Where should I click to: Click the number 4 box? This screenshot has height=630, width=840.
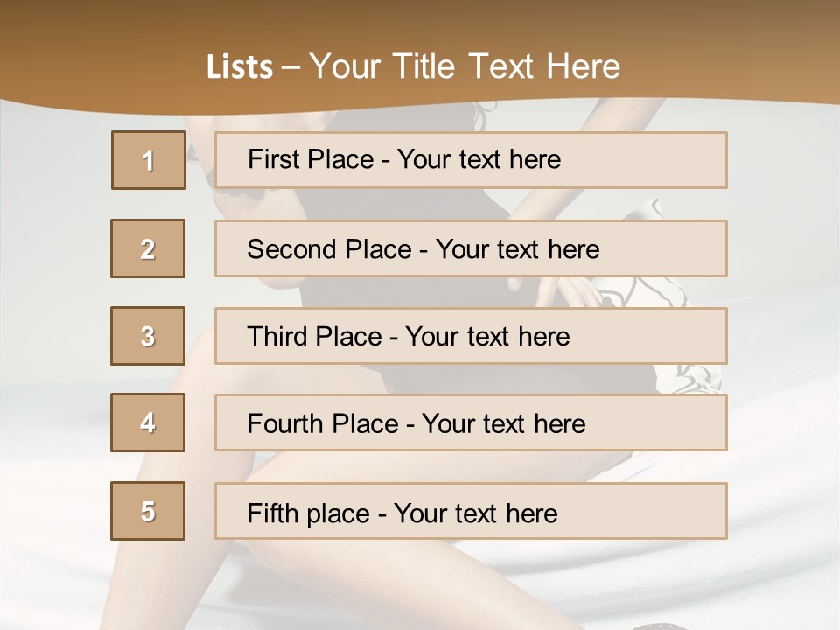pyautogui.click(x=148, y=423)
